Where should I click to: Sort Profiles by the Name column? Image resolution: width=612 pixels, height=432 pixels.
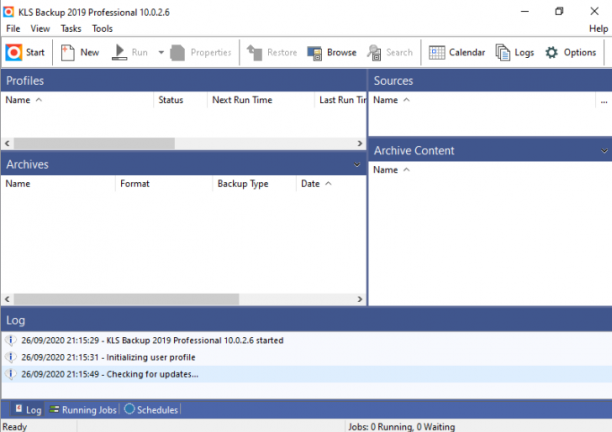click(77, 100)
